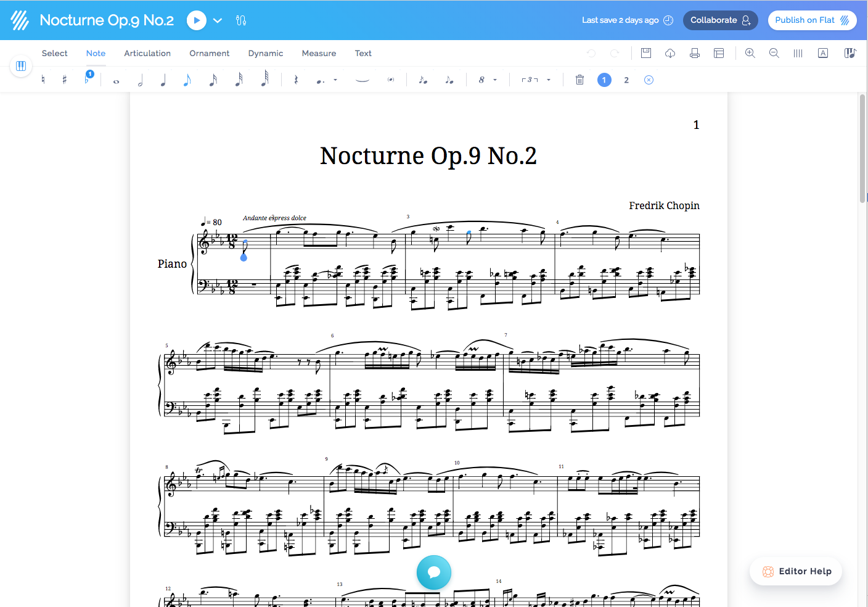Click the Collaborate button
Viewport: 868px width, 607px height.
720,20
